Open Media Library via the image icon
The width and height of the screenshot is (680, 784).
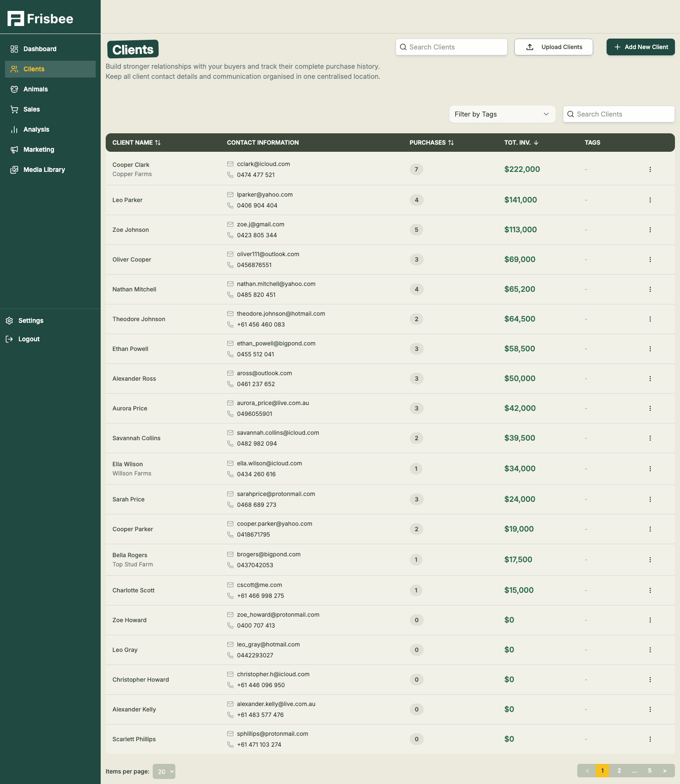(14, 169)
